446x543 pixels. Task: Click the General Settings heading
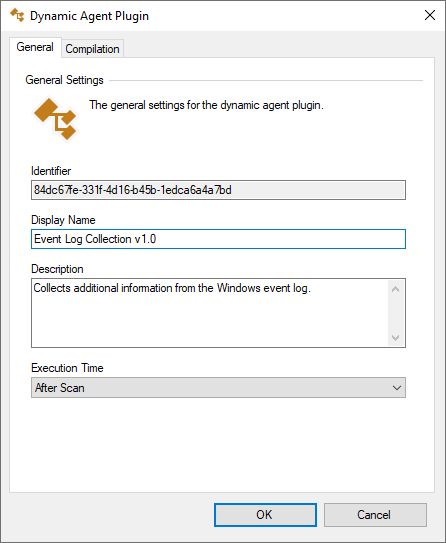[64, 80]
